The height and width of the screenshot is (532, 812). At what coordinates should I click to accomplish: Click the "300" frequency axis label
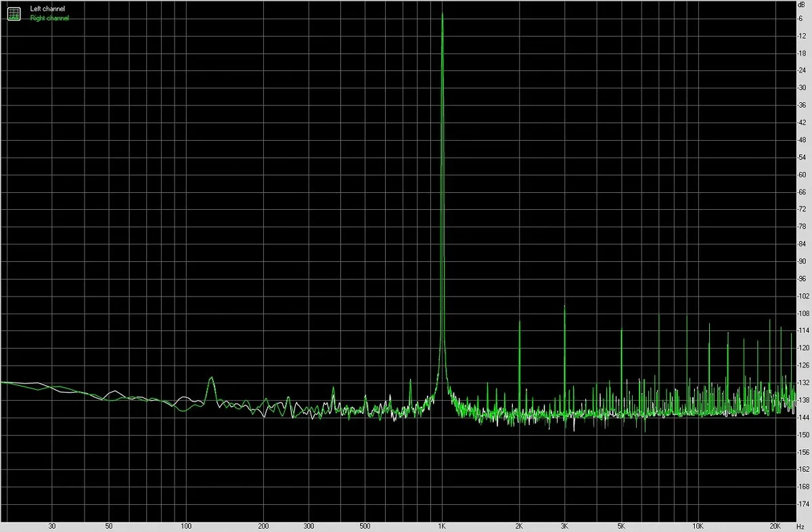tap(309, 526)
